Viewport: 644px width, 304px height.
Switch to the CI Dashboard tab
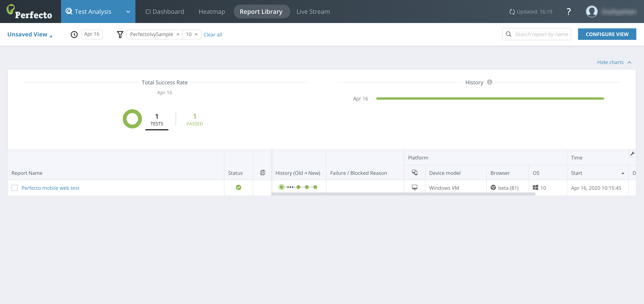[x=165, y=12]
